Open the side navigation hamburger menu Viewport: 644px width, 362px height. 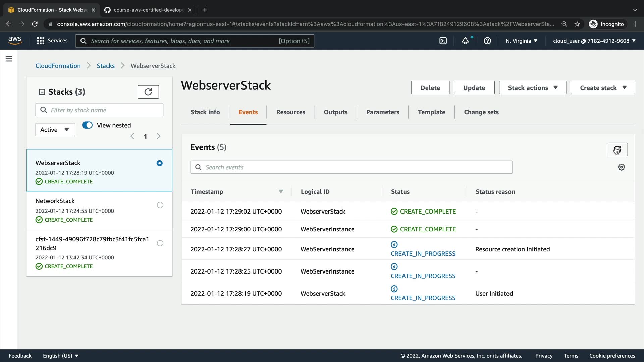click(x=9, y=59)
